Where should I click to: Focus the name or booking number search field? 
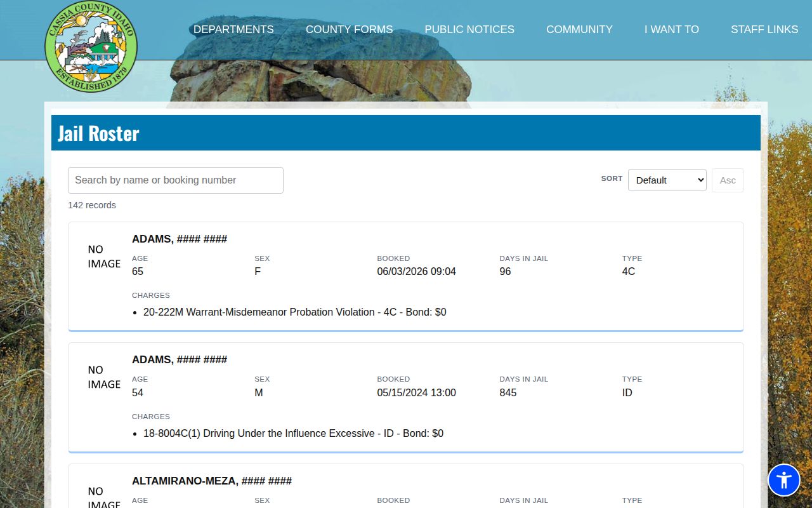[x=176, y=180]
